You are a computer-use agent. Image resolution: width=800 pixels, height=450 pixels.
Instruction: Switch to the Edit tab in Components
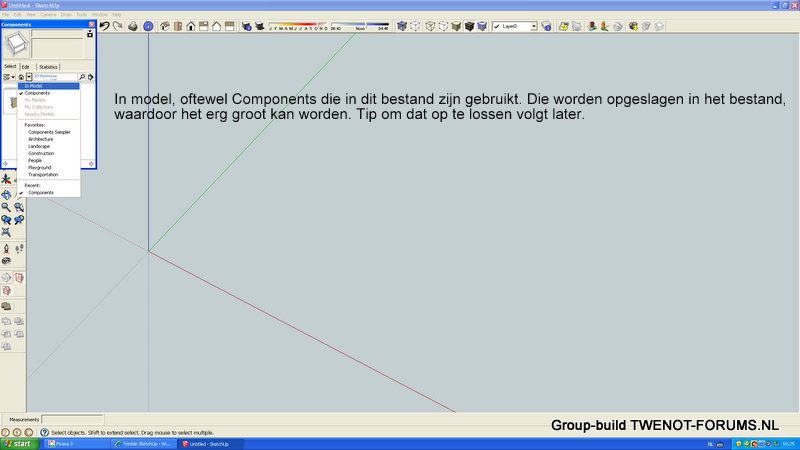26,67
